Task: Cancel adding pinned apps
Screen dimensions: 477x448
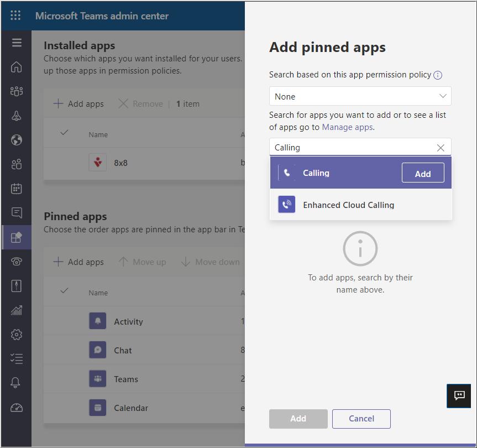Action: [361, 419]
